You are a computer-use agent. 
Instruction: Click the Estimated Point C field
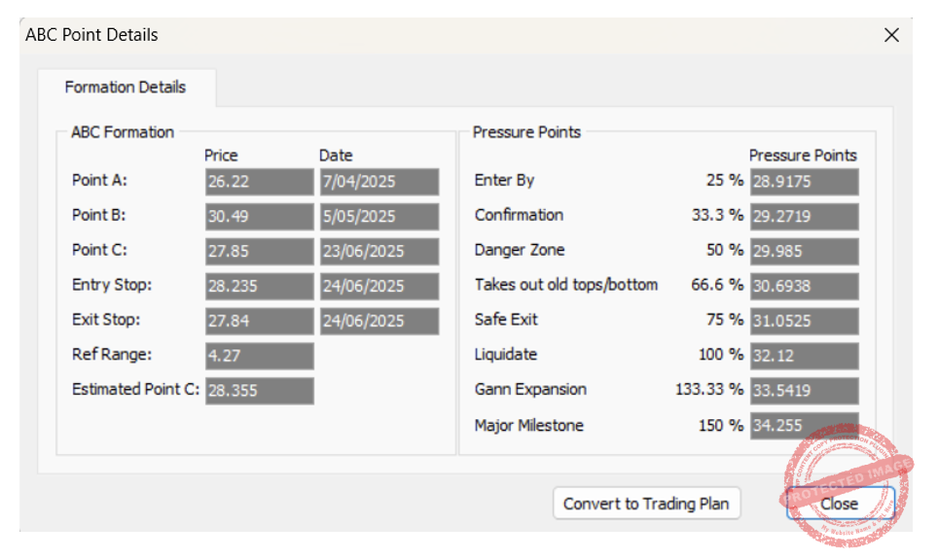point(259,391)
